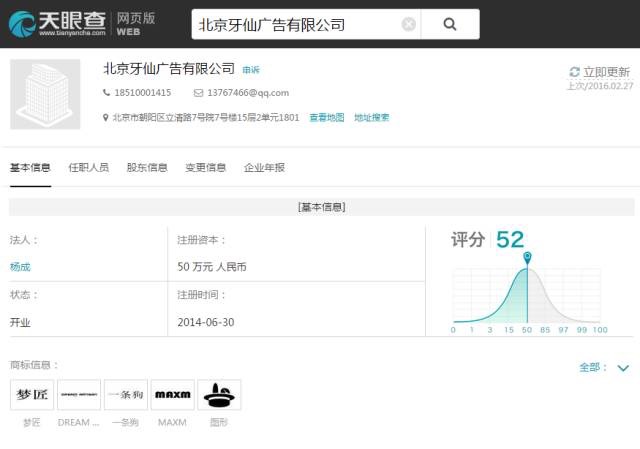Viewport: 640px width, 449px height.
Task: Click the 一条狗 caption under the trademark
Action: (x=125, y=422)
